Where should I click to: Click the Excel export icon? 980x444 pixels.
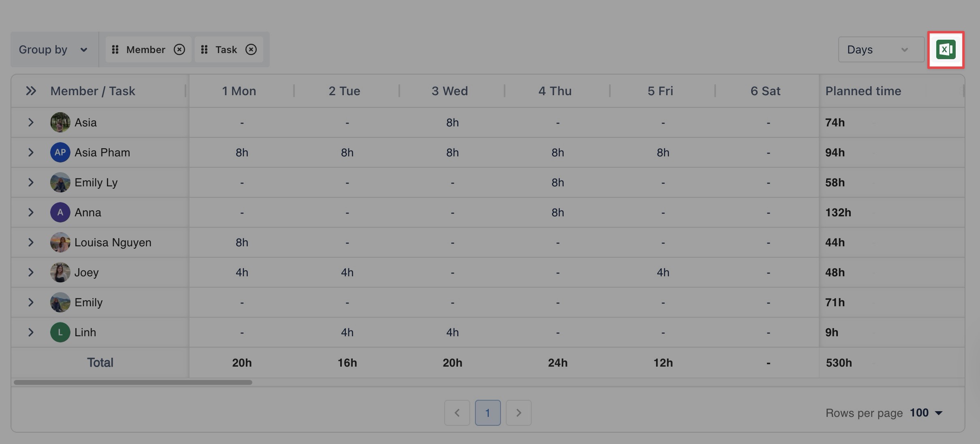point(946,50)
